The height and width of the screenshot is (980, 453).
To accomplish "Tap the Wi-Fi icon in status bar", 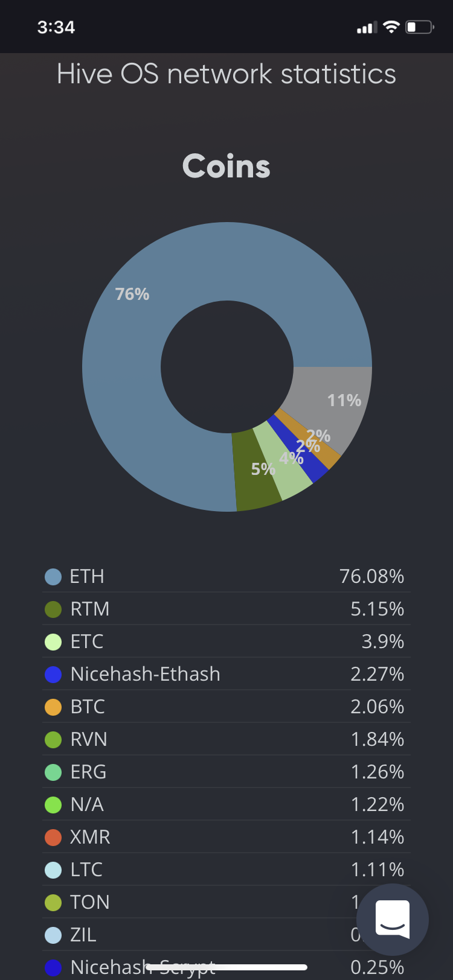I will coord(391,27).
